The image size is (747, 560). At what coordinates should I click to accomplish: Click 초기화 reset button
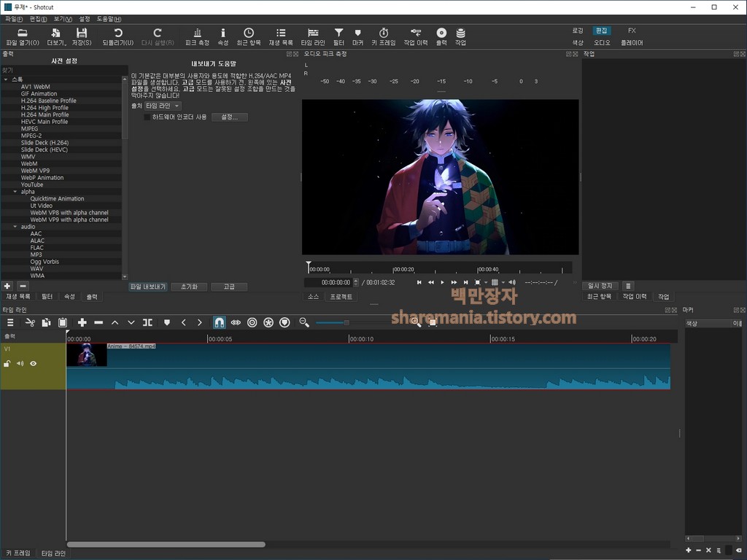[189, 287]
